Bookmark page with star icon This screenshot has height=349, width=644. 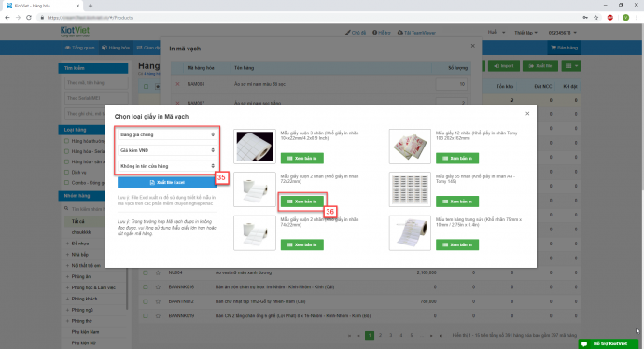coord(596,17)
